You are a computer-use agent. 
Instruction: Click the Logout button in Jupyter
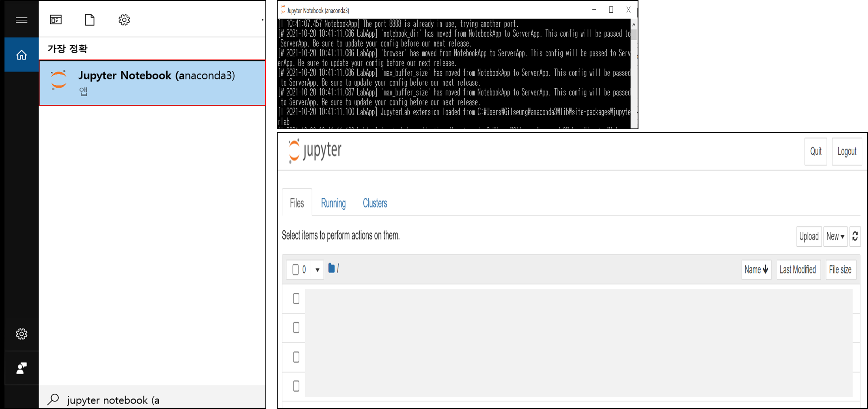847,151
